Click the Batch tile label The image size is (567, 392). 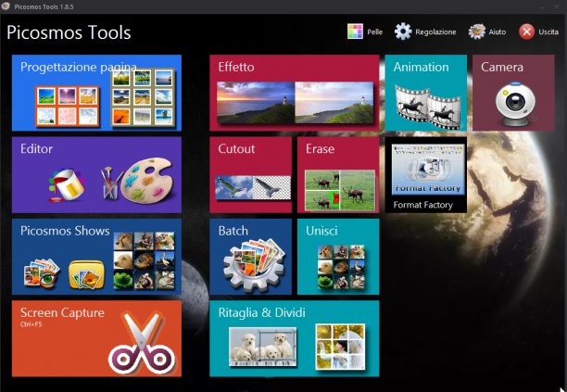point(233,231)
